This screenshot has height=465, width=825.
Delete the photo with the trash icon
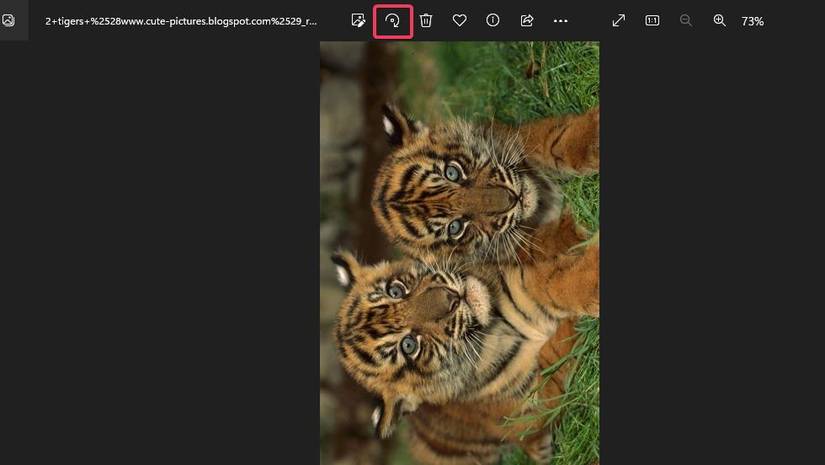tap(426, 21)
